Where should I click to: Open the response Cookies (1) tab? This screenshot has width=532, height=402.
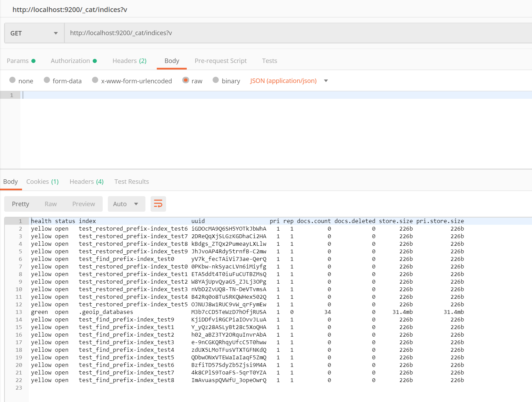[42, 182]
